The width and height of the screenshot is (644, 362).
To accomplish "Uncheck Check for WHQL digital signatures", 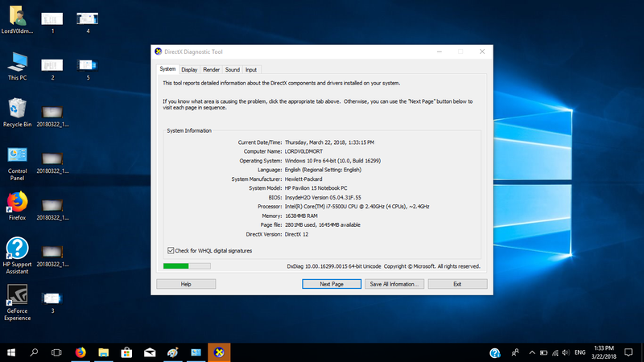I will pyautogui.click(x=171, y=251).
